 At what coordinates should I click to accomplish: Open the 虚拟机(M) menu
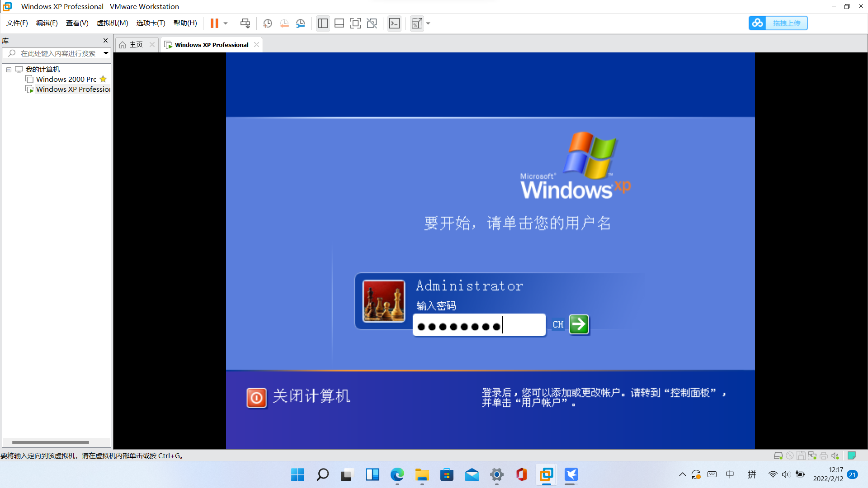tap(112, 23)
